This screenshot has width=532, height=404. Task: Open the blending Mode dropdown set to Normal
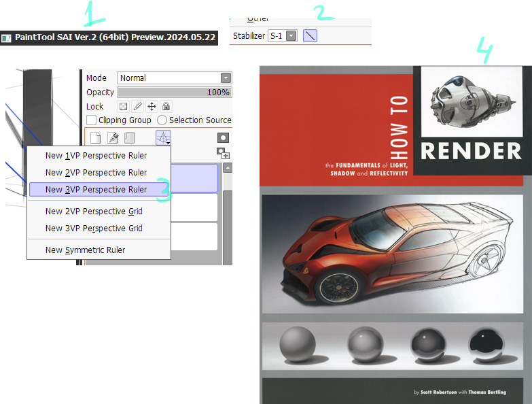[x=175, y=78]
